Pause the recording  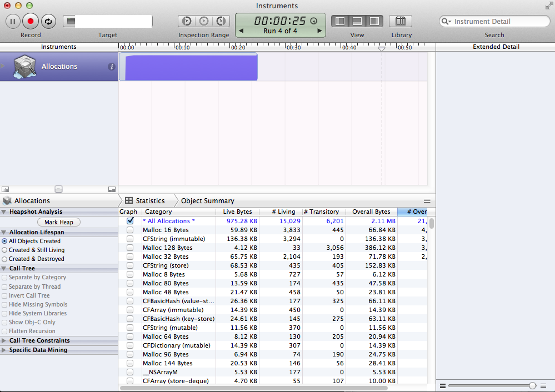pyautogui.click(x=13, y=21)
